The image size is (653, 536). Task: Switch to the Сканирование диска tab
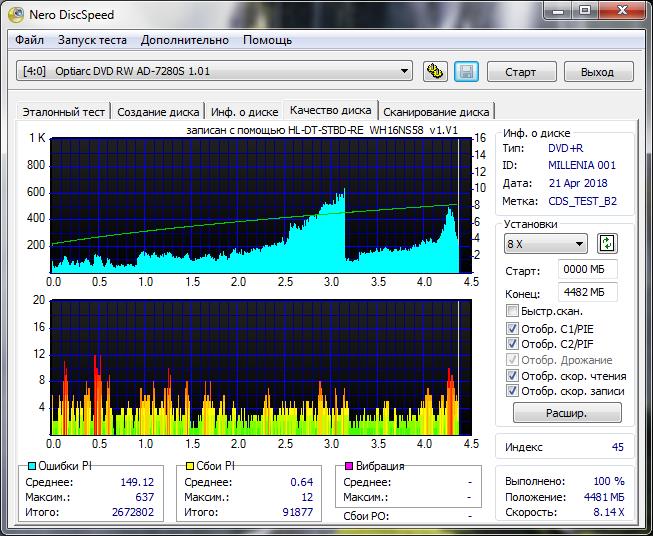point(436,112)
